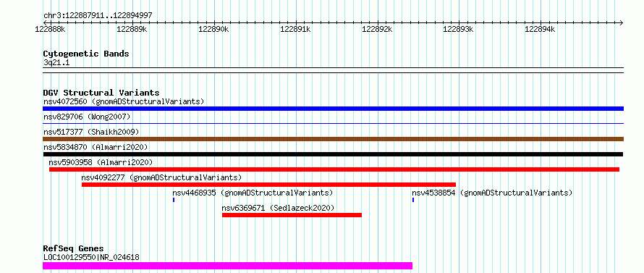
Task: Open the nsv4072560 (gnomADStructuralVariants) label
Action: click(x=124, y=101)
